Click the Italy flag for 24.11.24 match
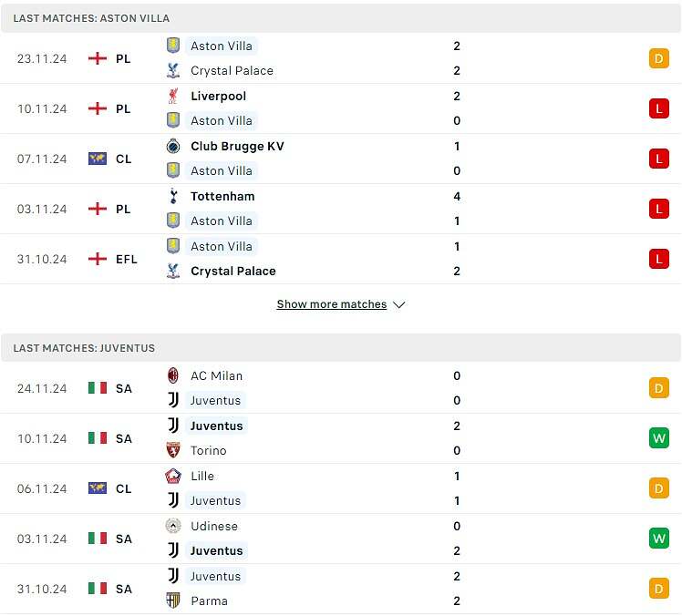Screen dimensions: 682x616 (x=98, y=388)
